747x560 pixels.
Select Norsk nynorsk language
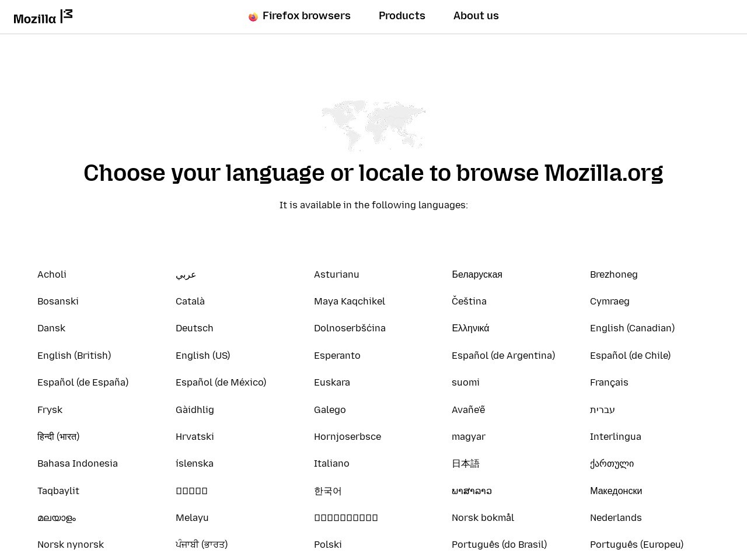pos(71,544)
